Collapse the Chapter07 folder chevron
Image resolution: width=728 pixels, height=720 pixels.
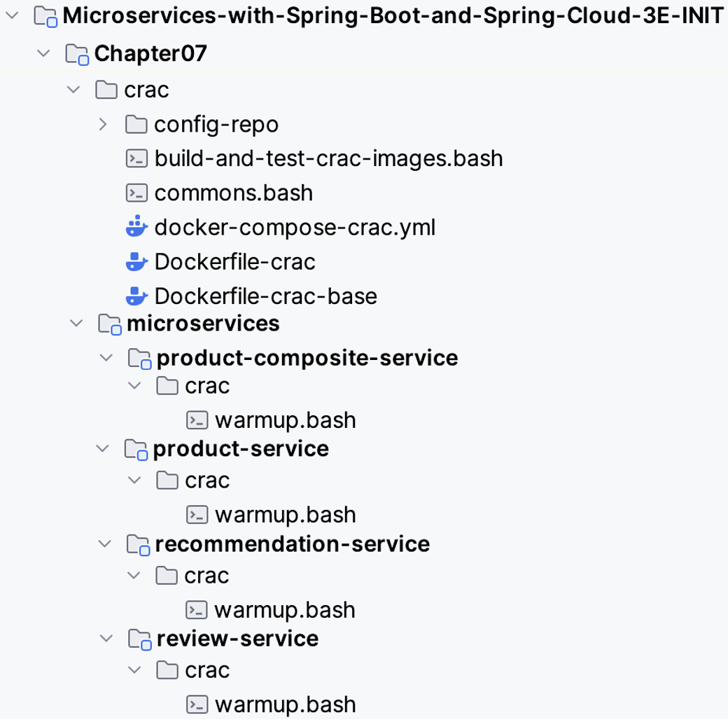tap(43, 53)
